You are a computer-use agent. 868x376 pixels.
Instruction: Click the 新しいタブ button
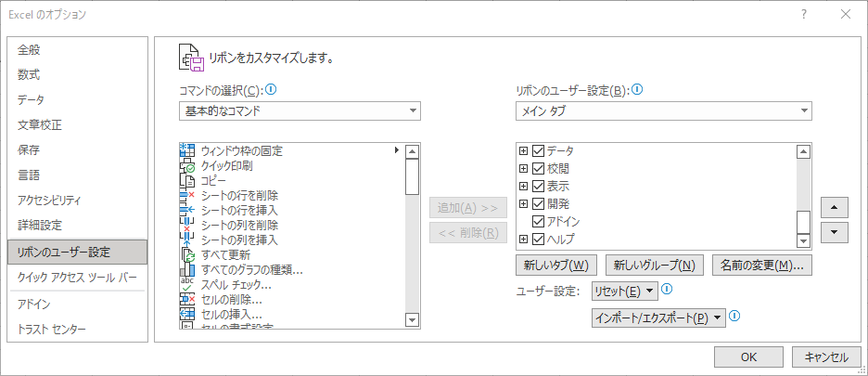[x=555, y=266]
